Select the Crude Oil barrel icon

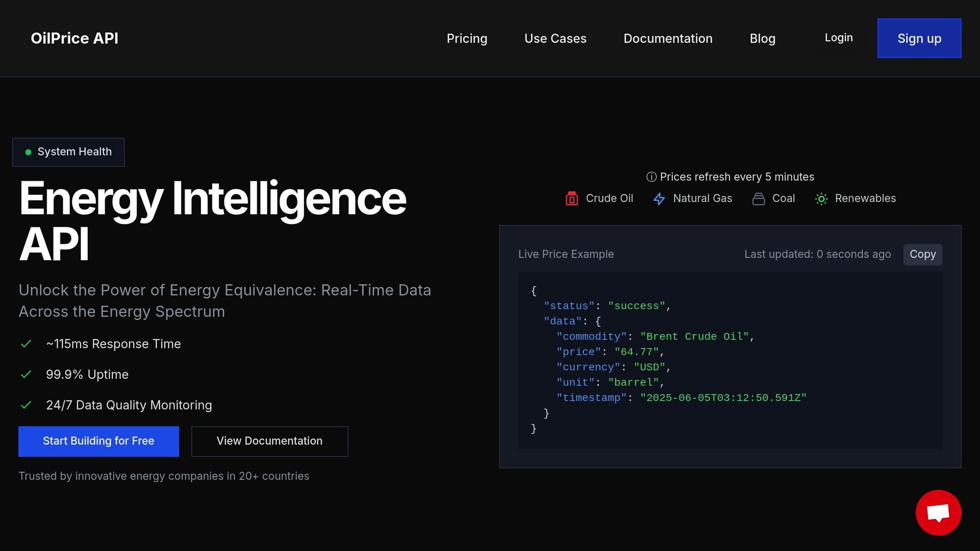point(571,198)
